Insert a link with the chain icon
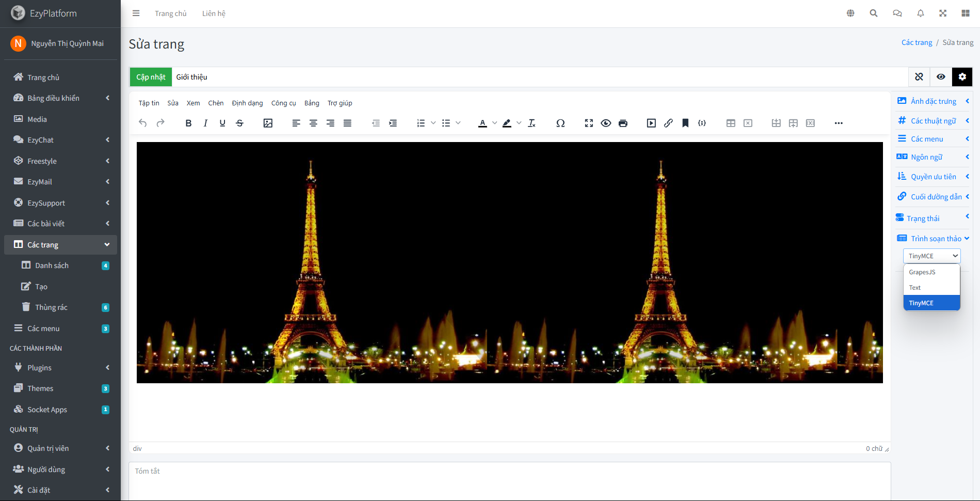The width and height of the screenshot is (980, 501). 668,123
